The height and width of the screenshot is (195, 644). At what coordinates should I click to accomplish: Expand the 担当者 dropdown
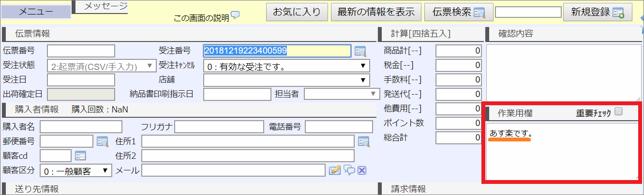click(341, 94)
